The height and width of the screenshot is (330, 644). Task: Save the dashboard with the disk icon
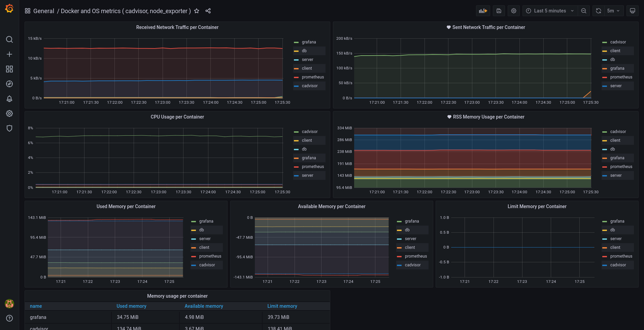coord(499,11)
